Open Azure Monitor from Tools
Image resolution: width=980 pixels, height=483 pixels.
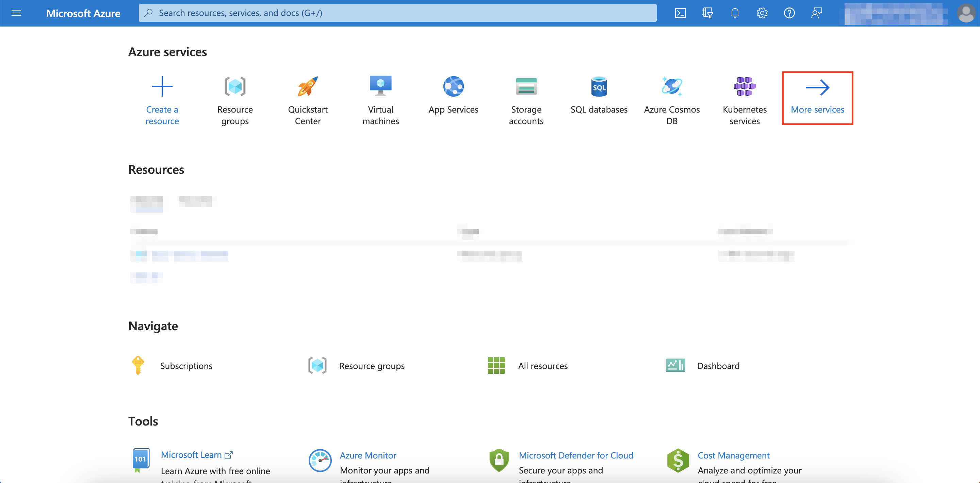[x=367, y=455]
